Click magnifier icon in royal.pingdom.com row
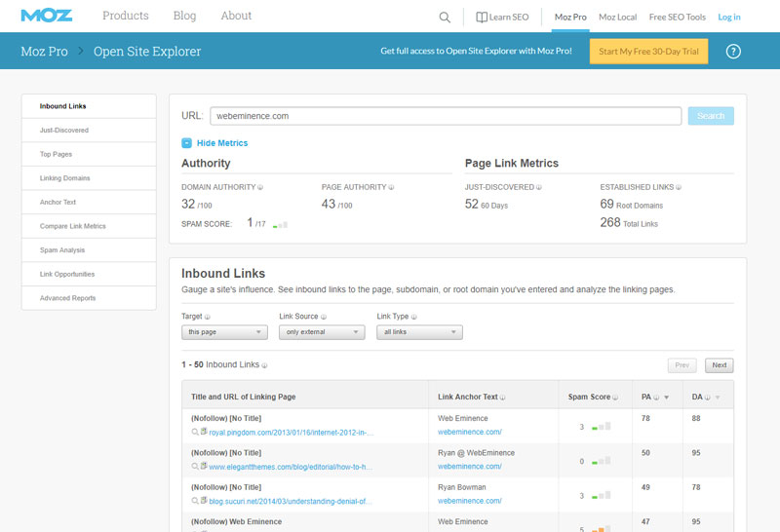 [x=195, y=432]
